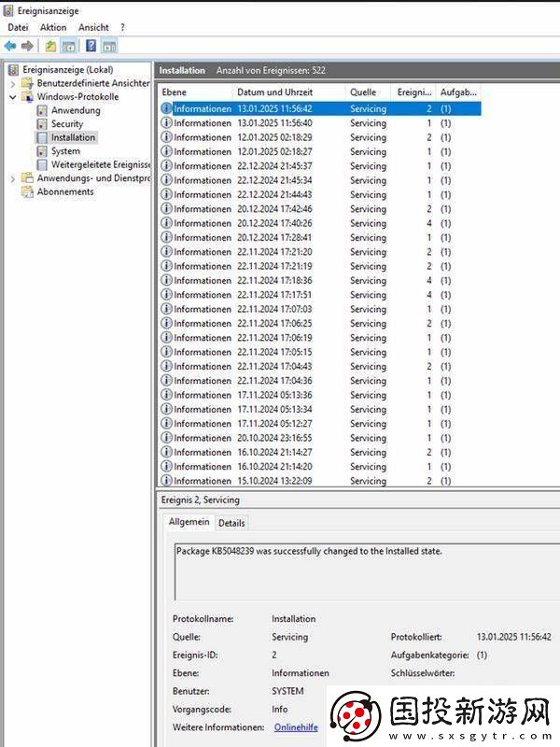Image resolution: width=560 pixels, height=747 pixels.
Task: Select event row dated 22.11.2024 17:04:43
Action: point(320,366)
